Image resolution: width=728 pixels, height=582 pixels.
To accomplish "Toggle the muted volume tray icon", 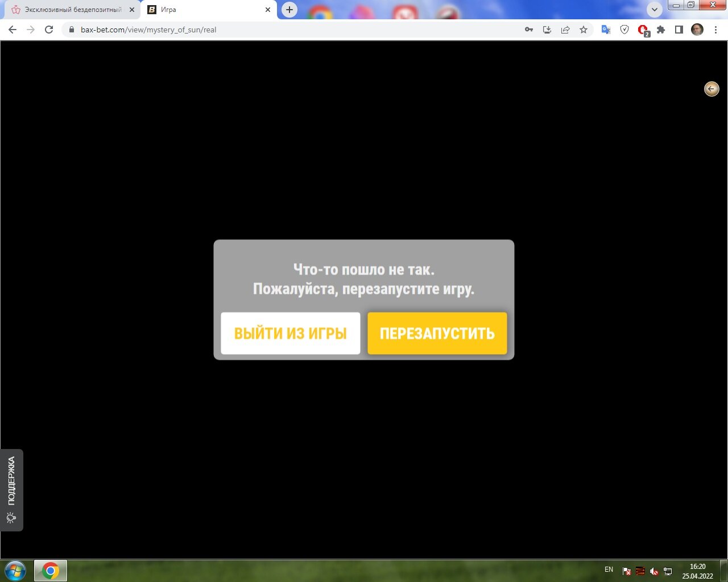I will point(654,571).
